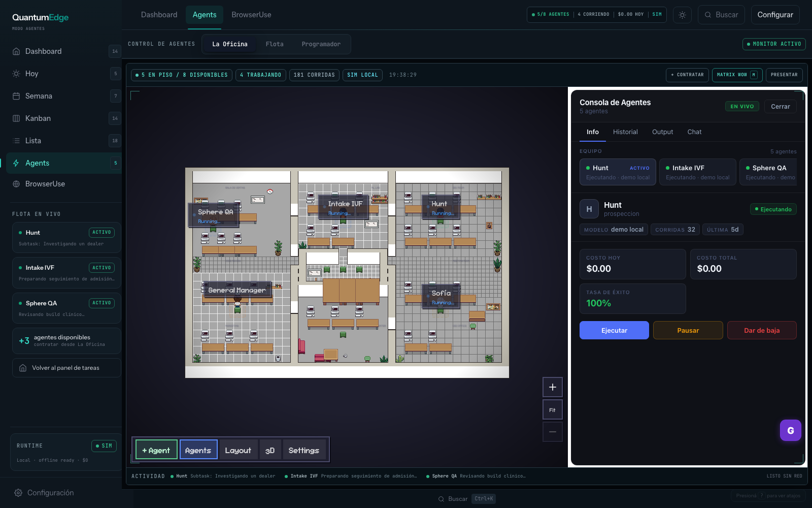Click the 181 Corridas status chip
Image resolution: width=812 pixels, height=508 pixels.
[x=314, y=75]
